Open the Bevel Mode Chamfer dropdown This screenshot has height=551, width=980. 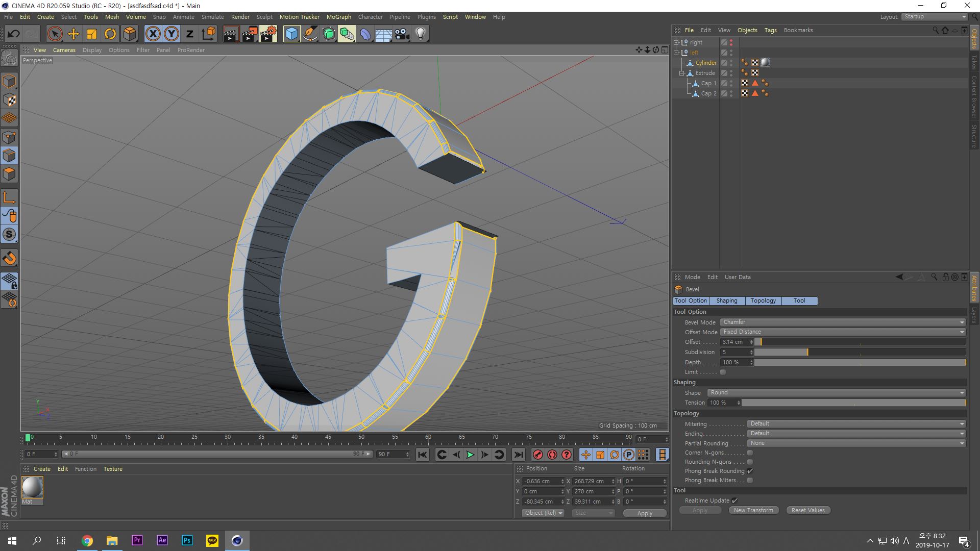click(x=843, y=322)
